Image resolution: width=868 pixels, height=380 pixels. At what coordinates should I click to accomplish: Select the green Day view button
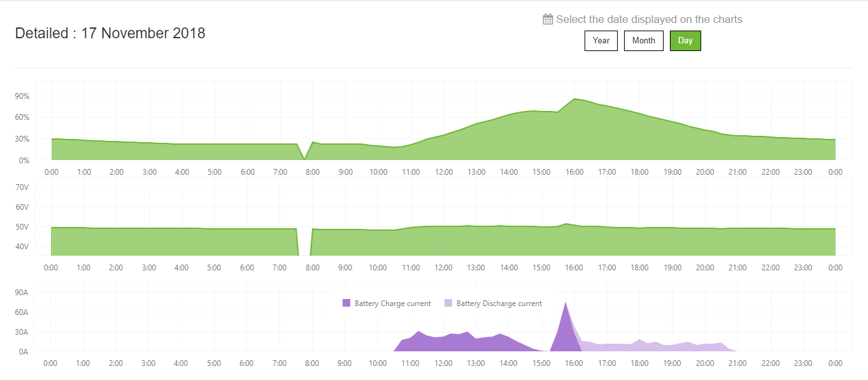(x=685, y=41)
